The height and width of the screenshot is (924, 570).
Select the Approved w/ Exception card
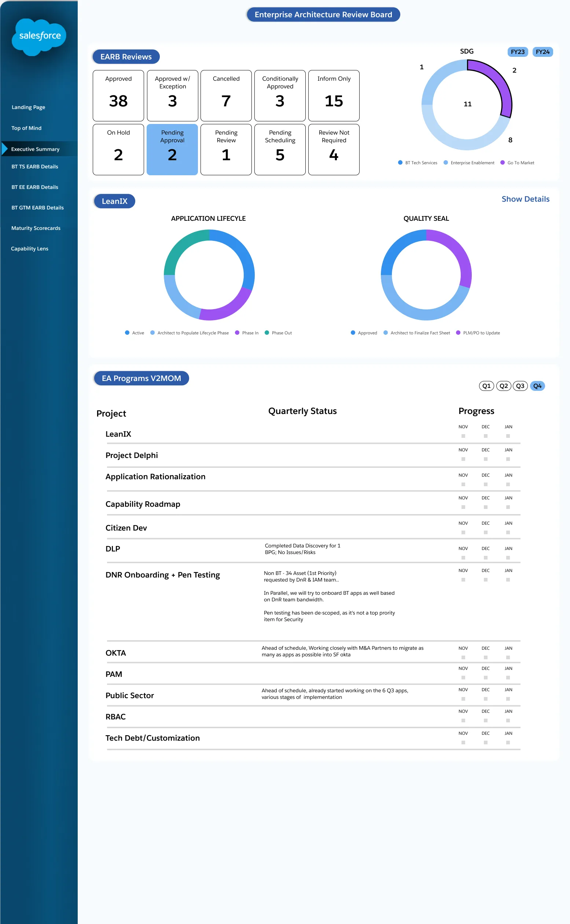172,95
